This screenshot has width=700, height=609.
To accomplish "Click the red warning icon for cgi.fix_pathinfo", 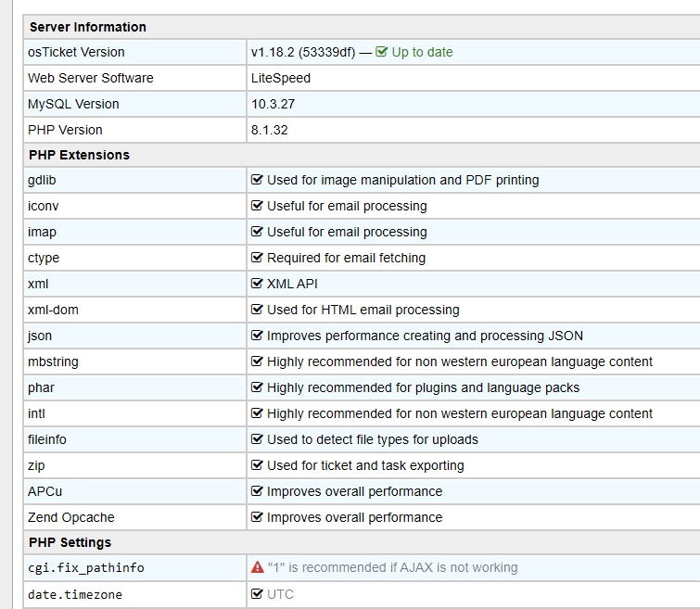I will coord(258,567).
